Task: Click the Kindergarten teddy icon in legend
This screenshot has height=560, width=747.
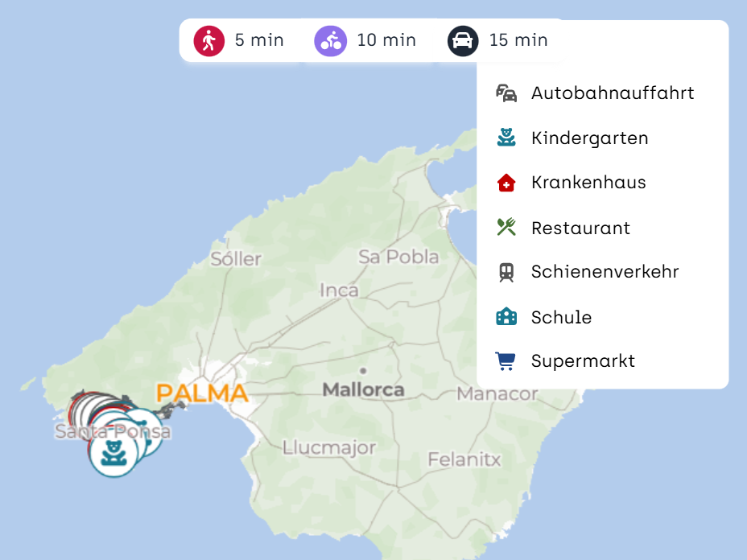Action: tap(506, 138)
